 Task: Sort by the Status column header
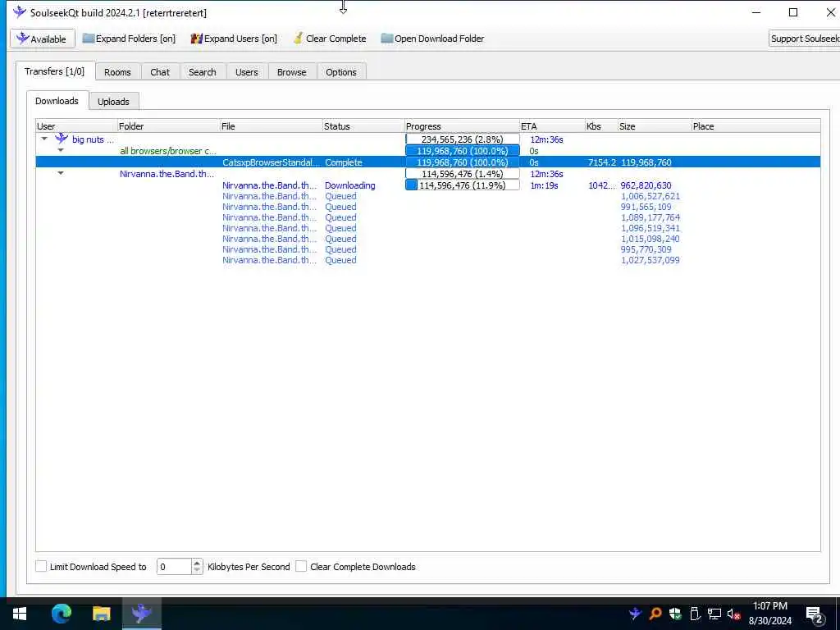pyautogui.click(x=363, y=126)
